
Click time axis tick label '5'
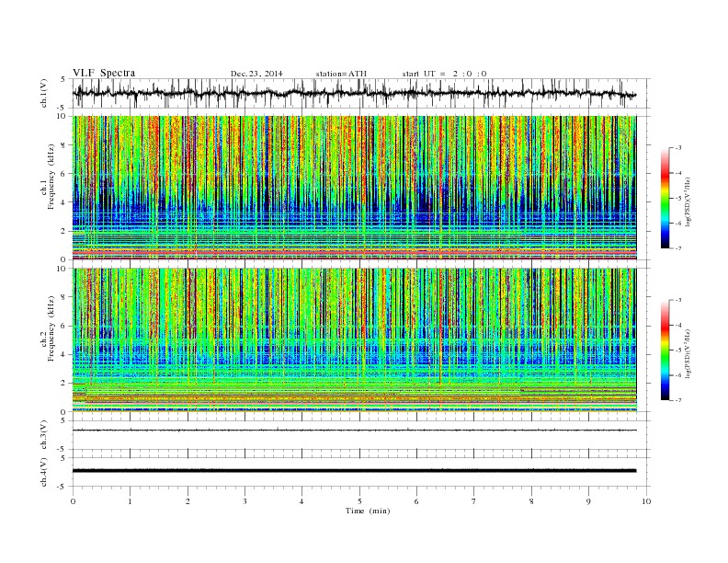pyautogui.click(x=359, y=501)
